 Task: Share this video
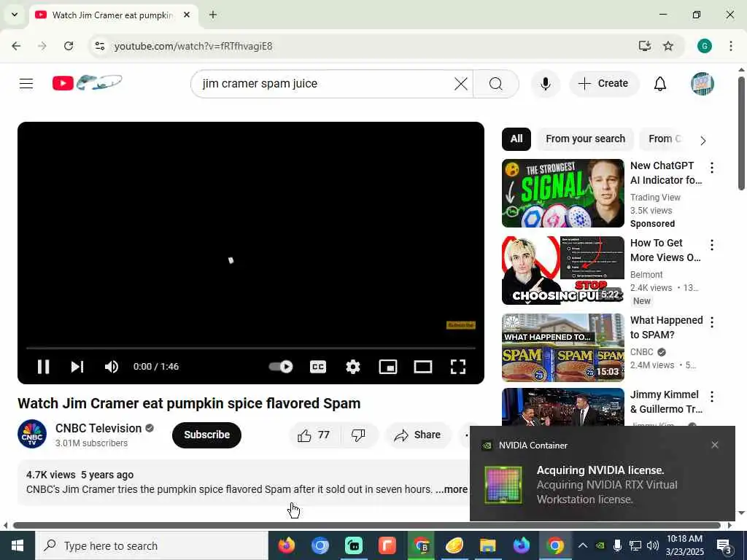(417, 435)
